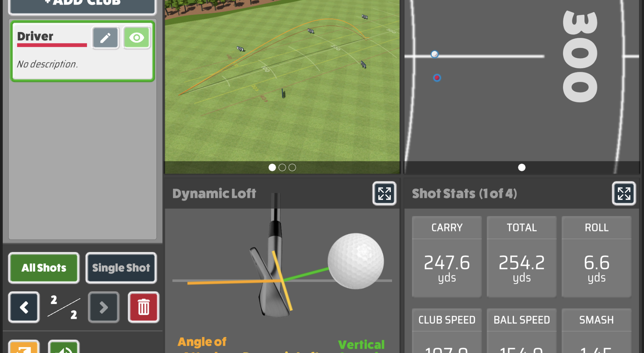Toggle the green sound speaker button
Viewport: 644px width, 353px height.
tap(64, 347)
